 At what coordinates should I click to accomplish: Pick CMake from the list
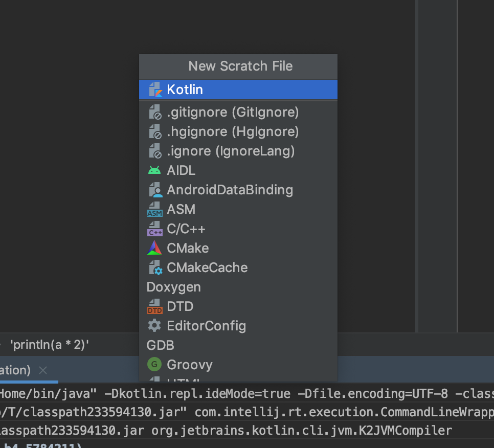[238, 248]
